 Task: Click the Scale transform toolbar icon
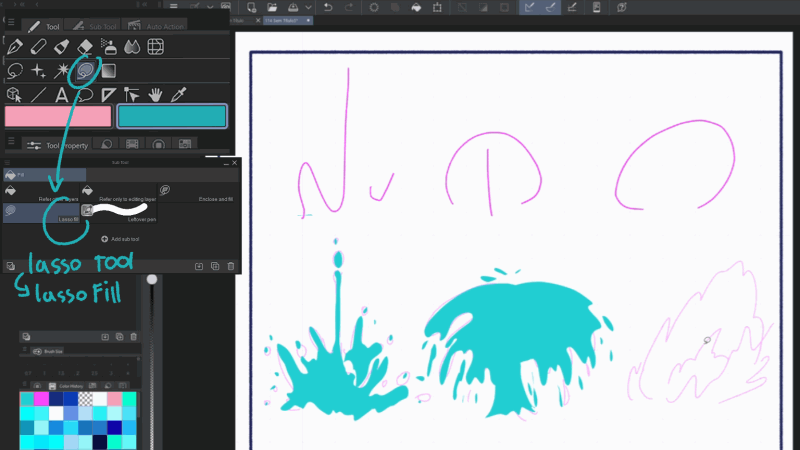click(x=437, y=7)
